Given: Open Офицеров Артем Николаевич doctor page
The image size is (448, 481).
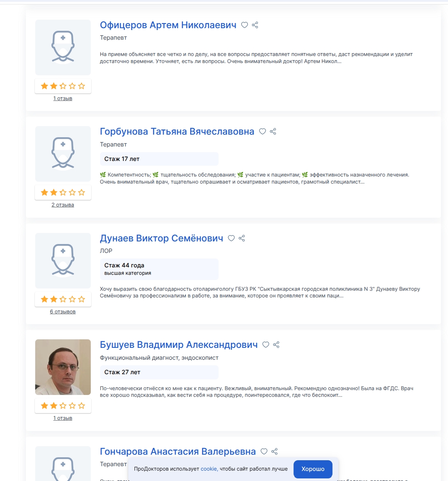Looking at the screenshot, I should click(x=168, y=25).
